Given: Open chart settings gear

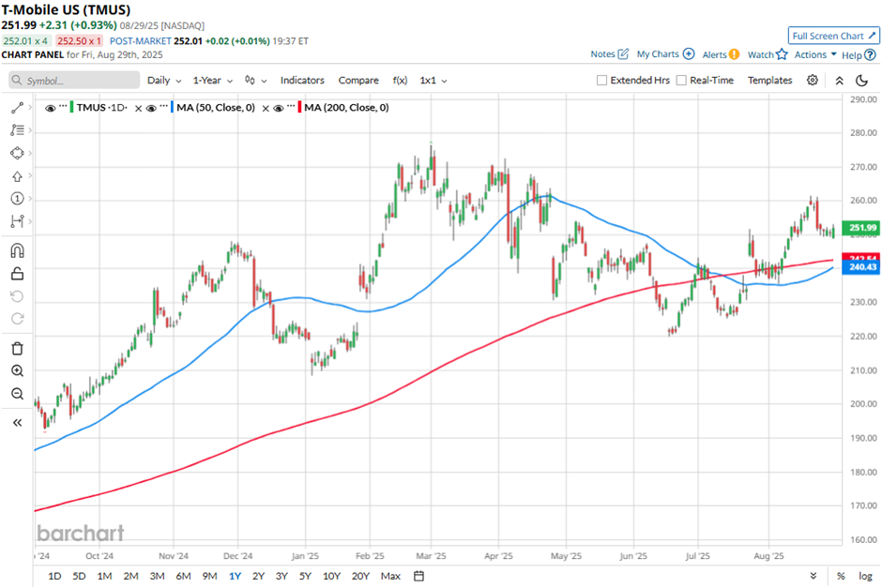Looking at the screenshot, I should pos(813,81).
